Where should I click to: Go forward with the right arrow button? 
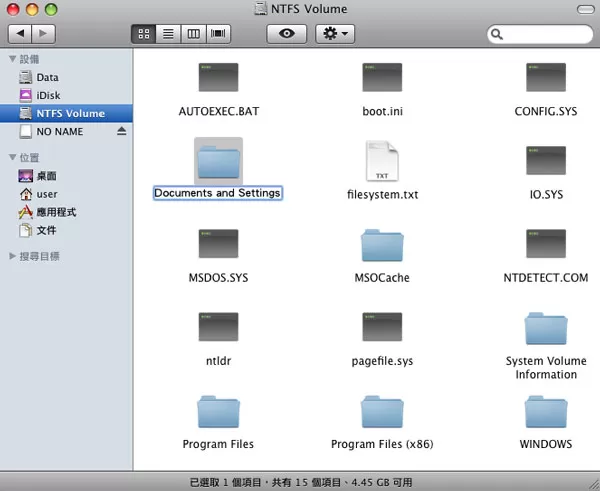(x=44, y=34)
